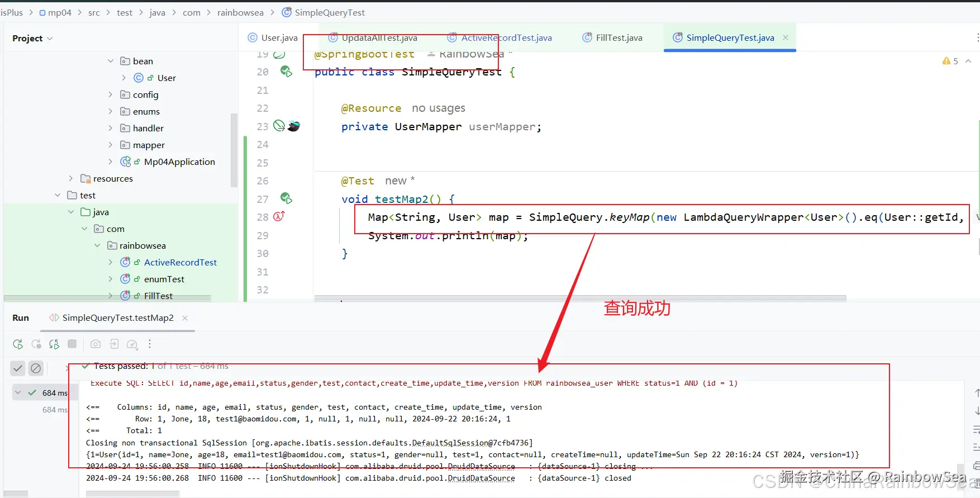Click the Project tree vertical scrollbar
980x498 pixels.
tap(234, 150)
